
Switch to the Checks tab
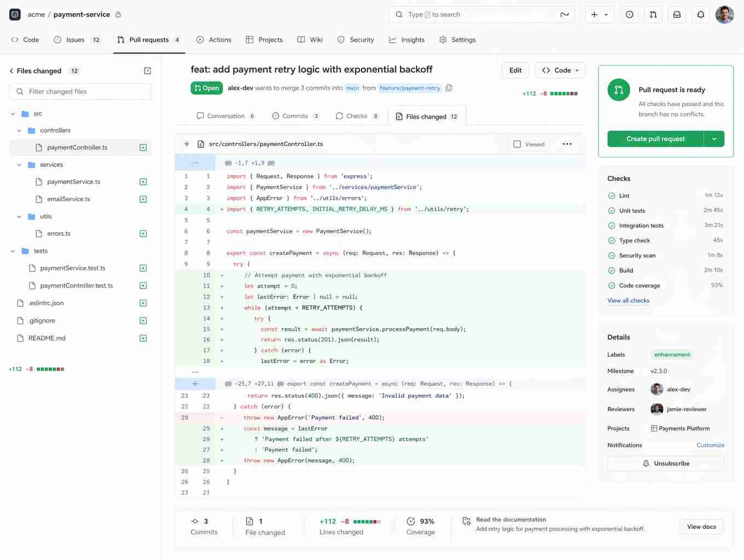(357, 116)
